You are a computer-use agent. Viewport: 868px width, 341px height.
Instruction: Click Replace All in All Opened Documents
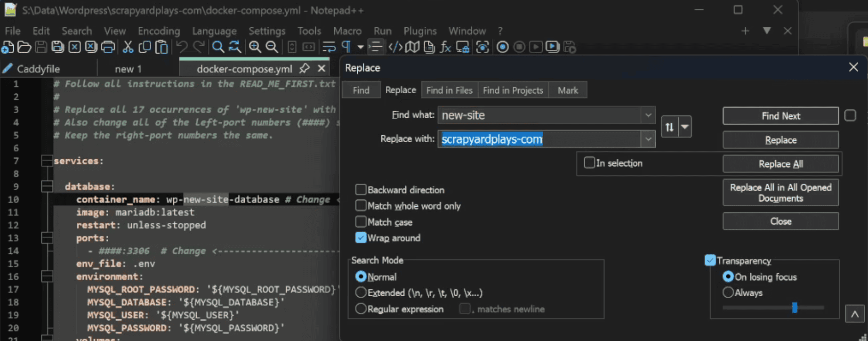pyautogui.click(x=780, y=193)
